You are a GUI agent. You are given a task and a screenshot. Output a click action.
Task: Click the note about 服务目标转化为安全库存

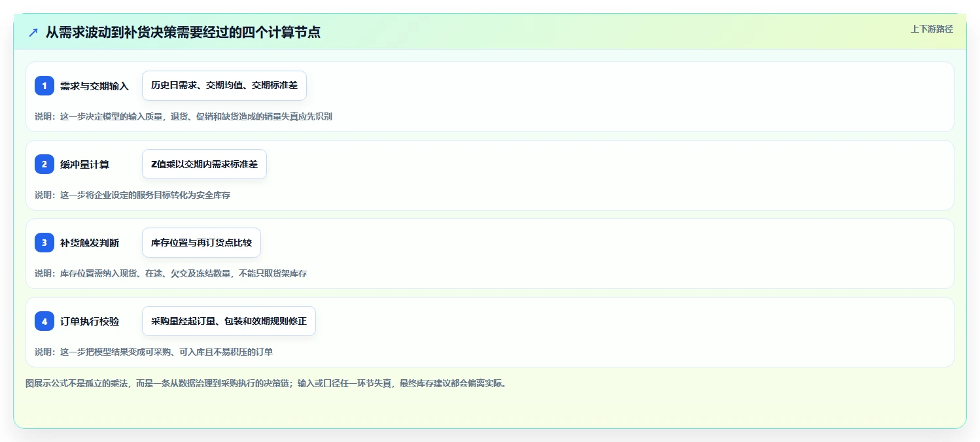pos(133,195)
